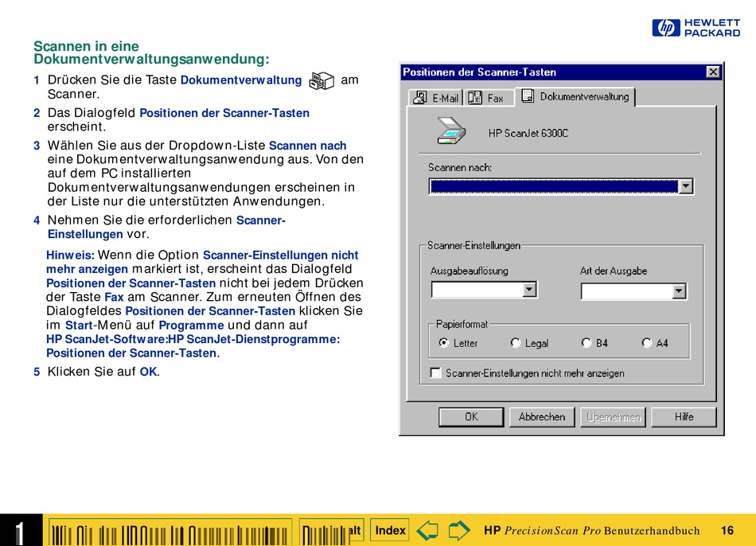This screenshot has width=756, height=546.
Task: Choose the Legal paper format option
Action: pos(516,343)
